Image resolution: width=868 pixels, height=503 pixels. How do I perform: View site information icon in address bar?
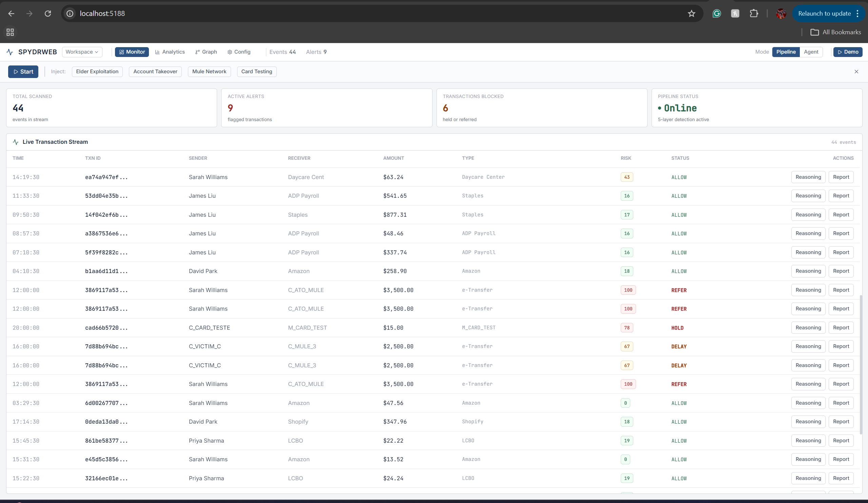tap(70, 14)
